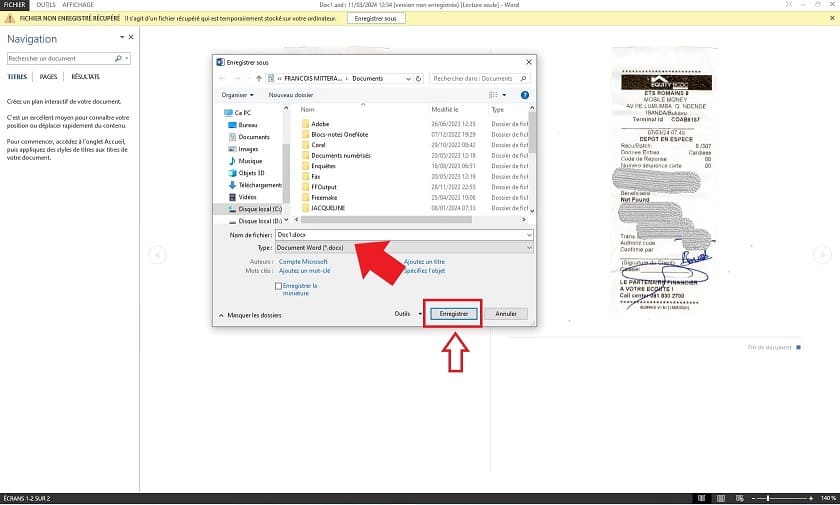
Task: Open the dialog help question mark
Action: (525, 95)
